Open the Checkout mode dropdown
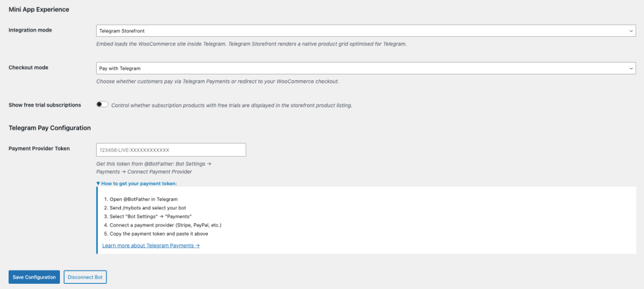The width and height of the screenshot is (644, 289). 365,68
